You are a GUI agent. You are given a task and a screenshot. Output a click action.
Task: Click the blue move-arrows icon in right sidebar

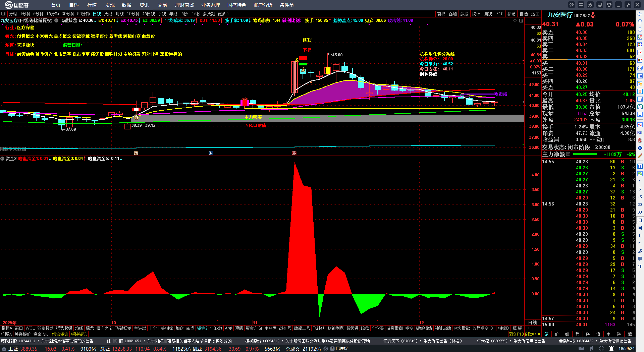640,148
